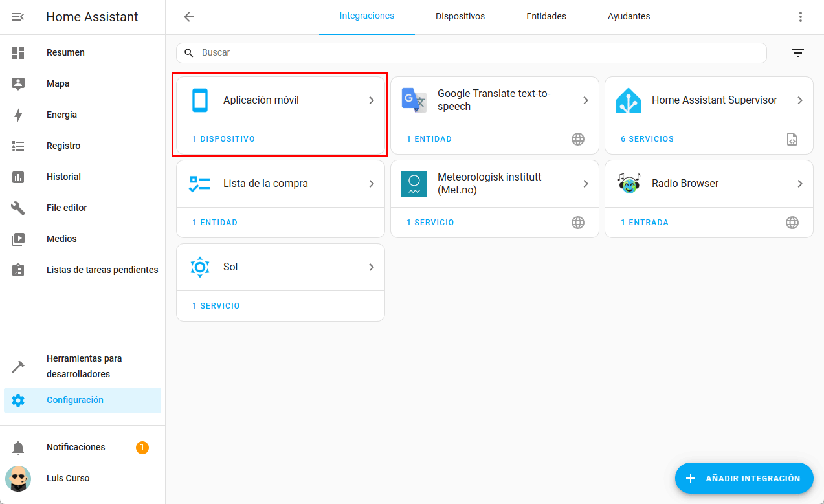Open the Luis Curso user profile

(x=68, y=479)
